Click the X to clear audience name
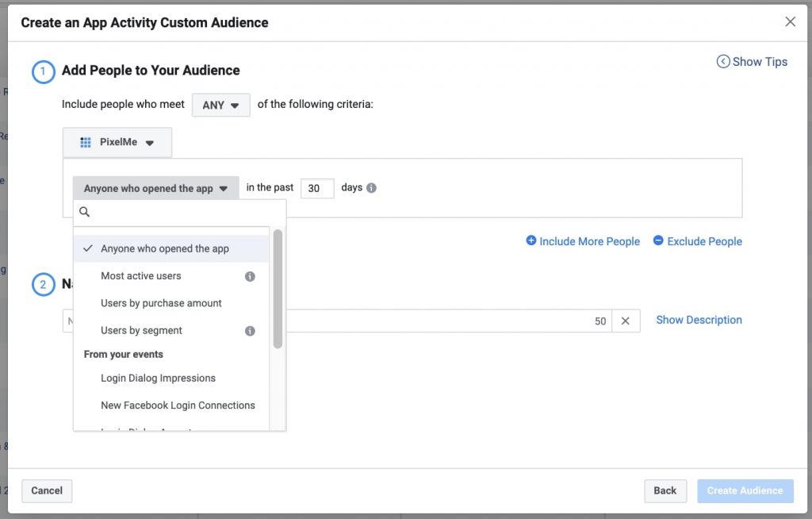Image resolution: width=812 pixels, height=519 pixels. 625,321
